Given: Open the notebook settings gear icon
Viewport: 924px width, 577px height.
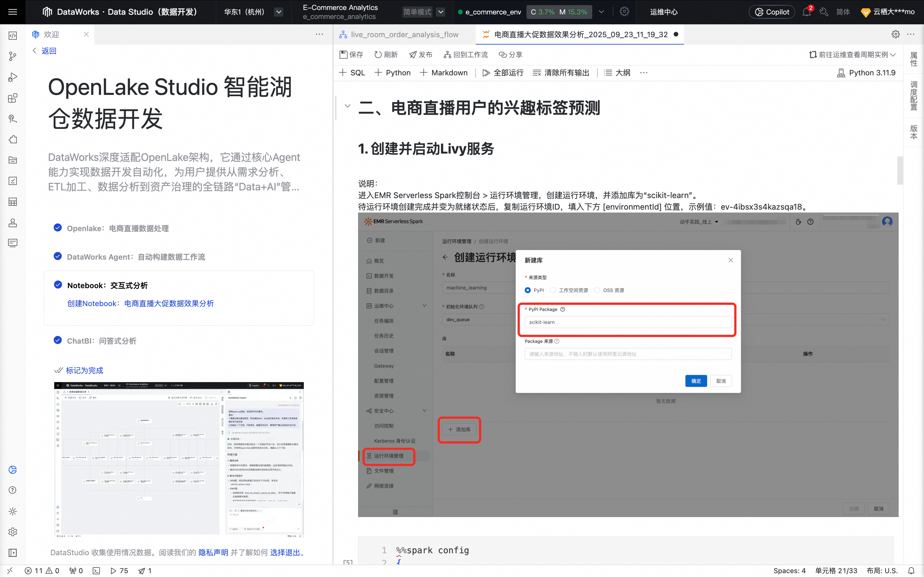Looking at the screenshot, I should pyautogui.click(x=895, y=34).
